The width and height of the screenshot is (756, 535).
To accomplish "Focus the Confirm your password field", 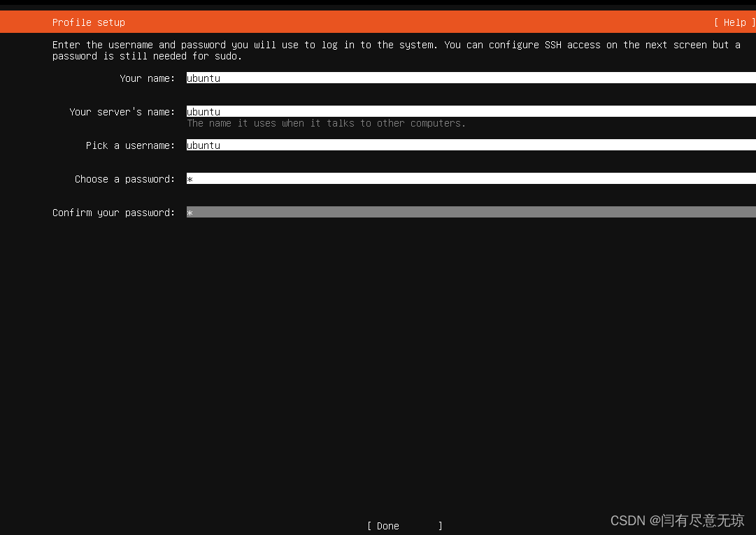I will [x=471, y=213].
